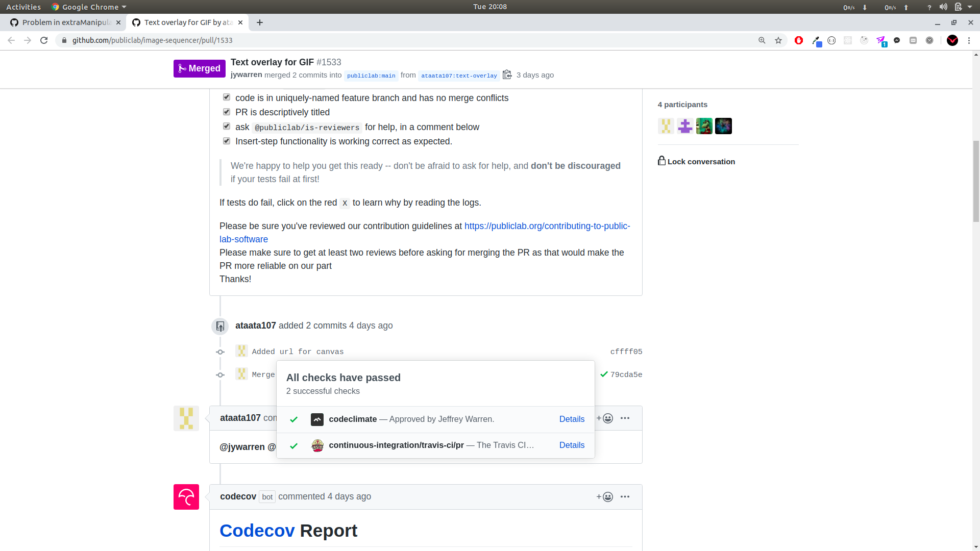Open new browser tab with plus
Viewport: 980px width, 551px height.
(x=260, y=22)
